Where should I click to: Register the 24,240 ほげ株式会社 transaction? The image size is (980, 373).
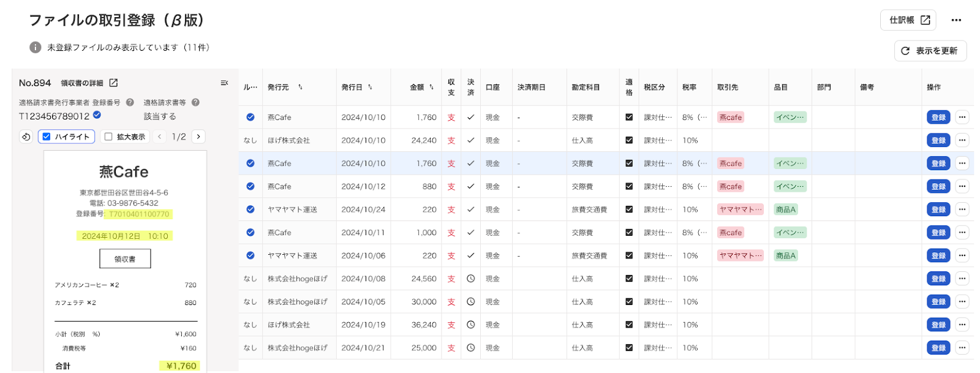click(x=938, y=140)
